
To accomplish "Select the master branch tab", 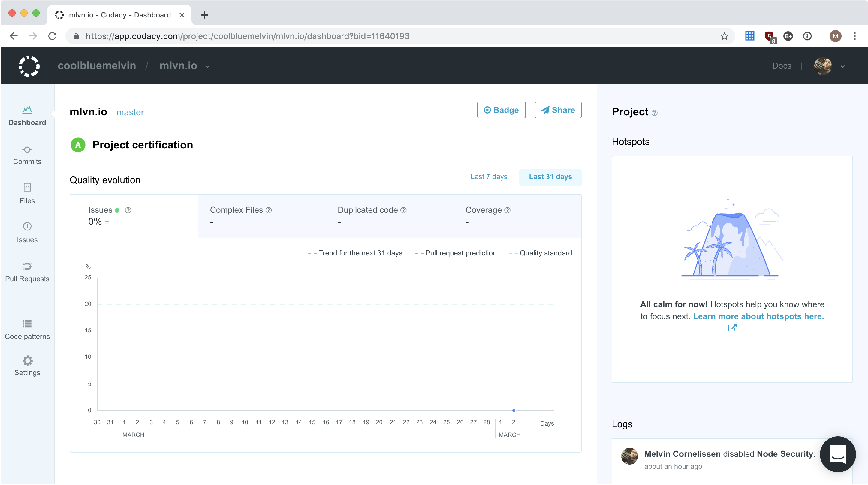I will coord(130,112).
